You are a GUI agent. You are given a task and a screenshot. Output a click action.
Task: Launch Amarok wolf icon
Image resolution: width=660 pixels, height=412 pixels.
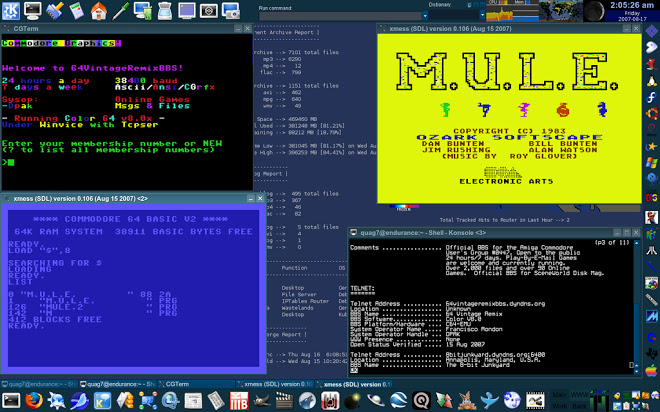307,400
